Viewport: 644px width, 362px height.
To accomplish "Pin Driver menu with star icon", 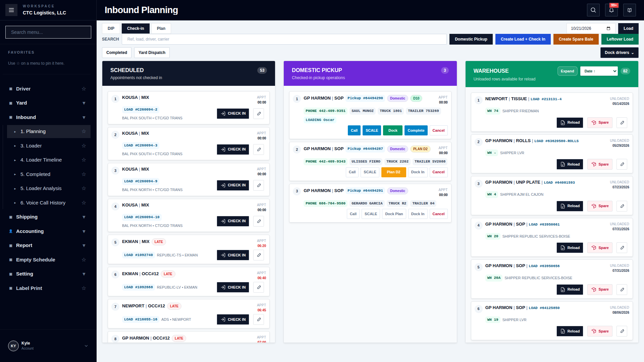I will (84, 89).
